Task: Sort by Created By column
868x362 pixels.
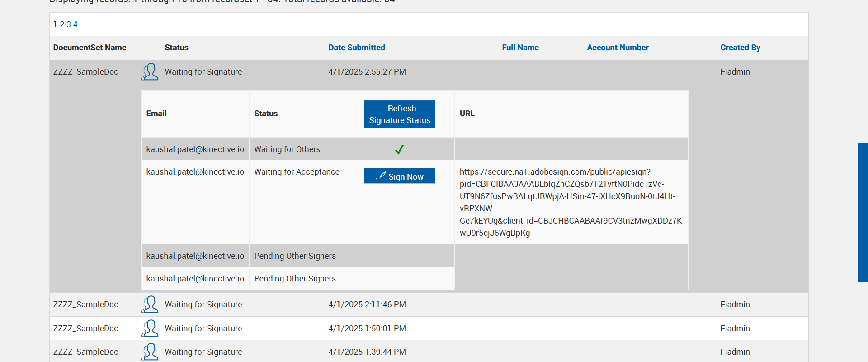Action: 740,48
